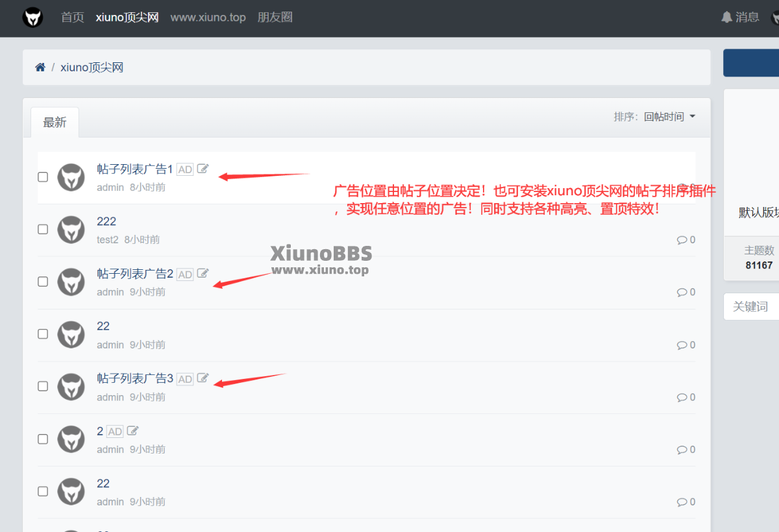779x532 pixels.
Task: Select the checkbox for the "2" AD thread
Action: tap(43, 439)
